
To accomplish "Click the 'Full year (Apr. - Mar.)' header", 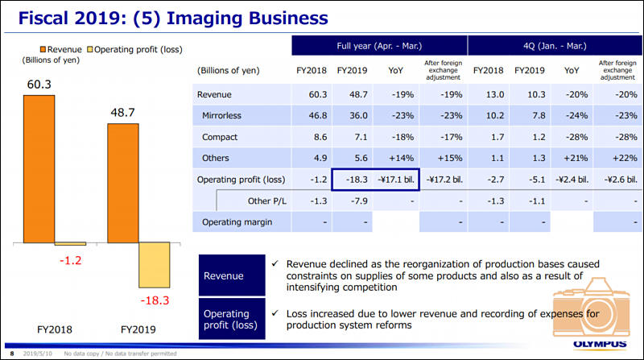I will [379, 46].
